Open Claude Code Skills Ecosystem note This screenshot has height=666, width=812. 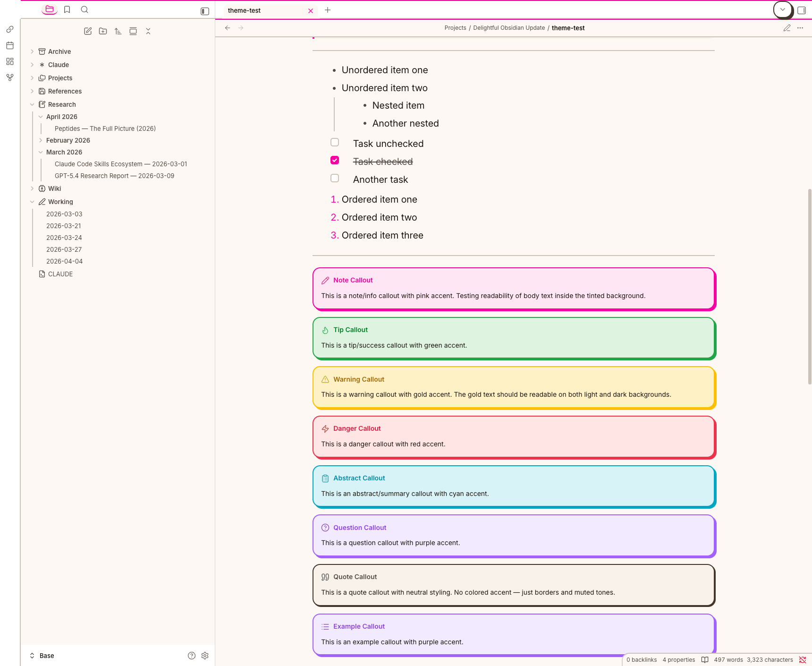121,164
